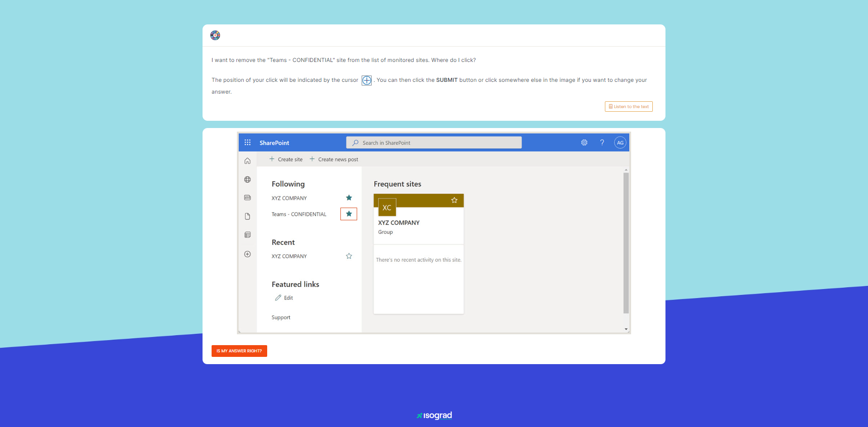This screenshot has width=868, height=427.
Task: Click the Create site command
Action: tap(286, 159)
